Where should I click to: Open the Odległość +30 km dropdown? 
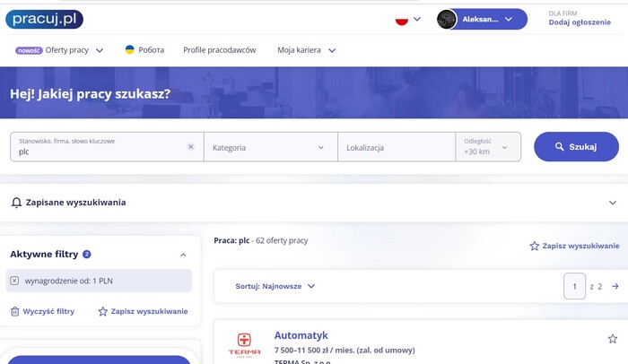tap(488, 147)
